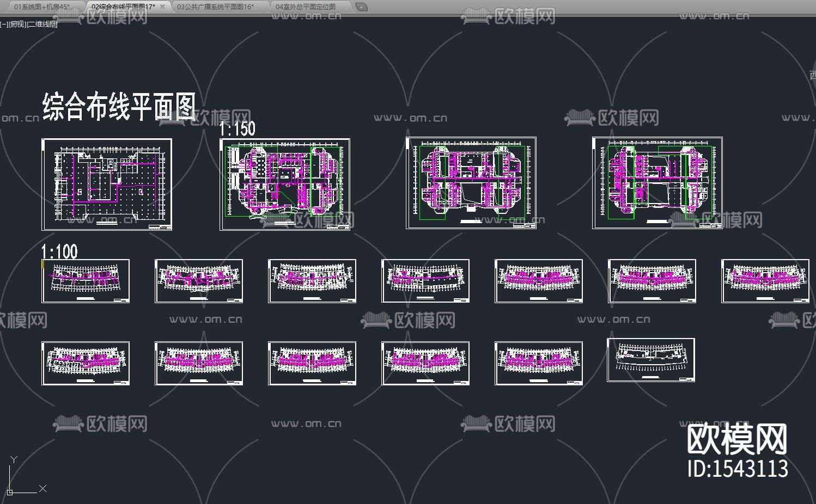Select the third sheet in the top row

[471, 183]
